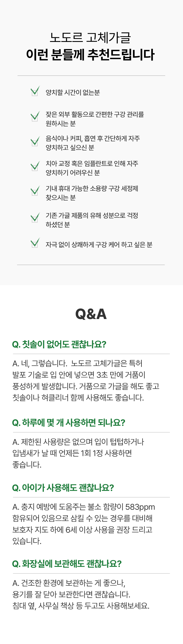Click the checkmark beside '양치할 시간이 없는분'
This screenshot has width=183, height=644.
[35, 91]
